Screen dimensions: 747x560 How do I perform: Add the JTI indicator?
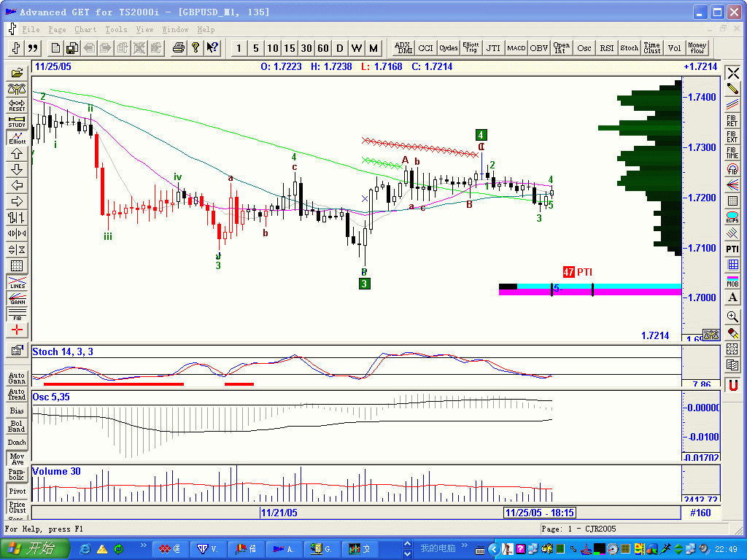coord(494,47)
